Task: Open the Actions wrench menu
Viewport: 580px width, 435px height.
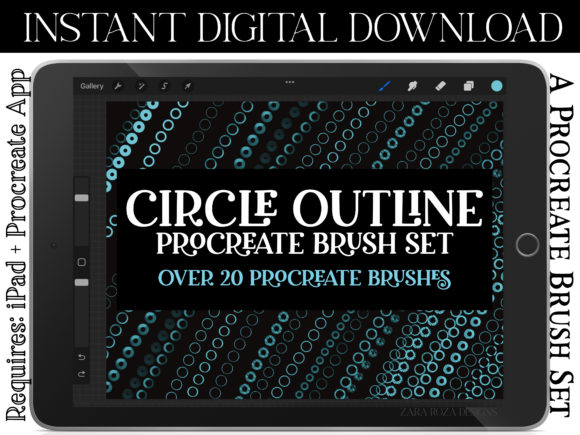Action: (x=118, y=86)
